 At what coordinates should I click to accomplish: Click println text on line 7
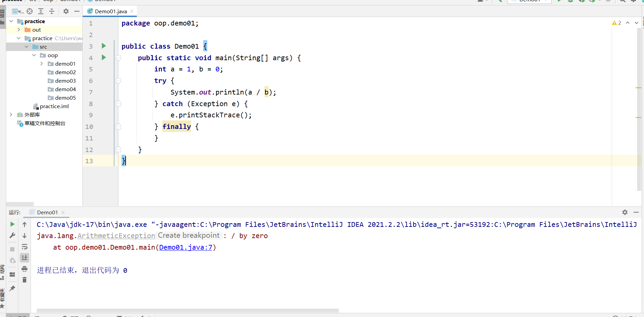click(230, 92)
